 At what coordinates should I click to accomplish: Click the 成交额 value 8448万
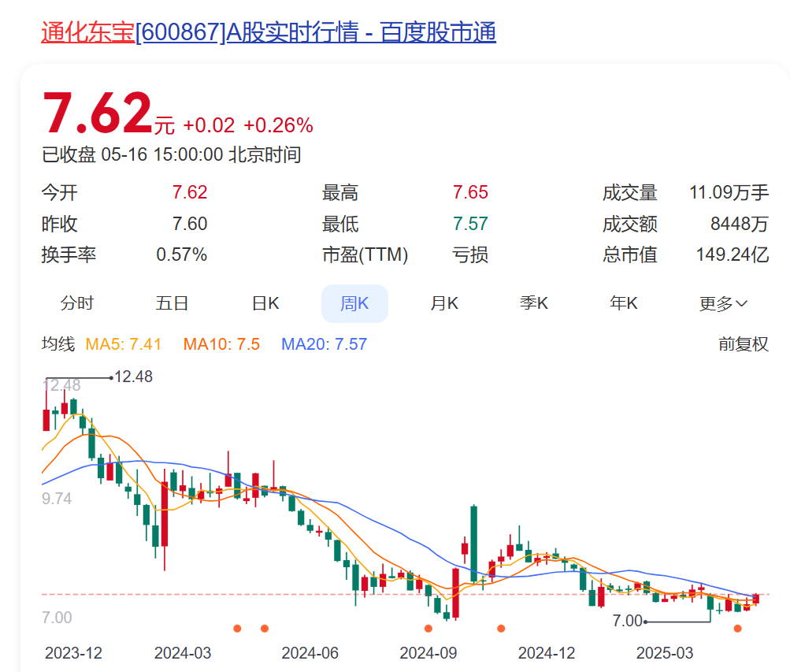740,224
